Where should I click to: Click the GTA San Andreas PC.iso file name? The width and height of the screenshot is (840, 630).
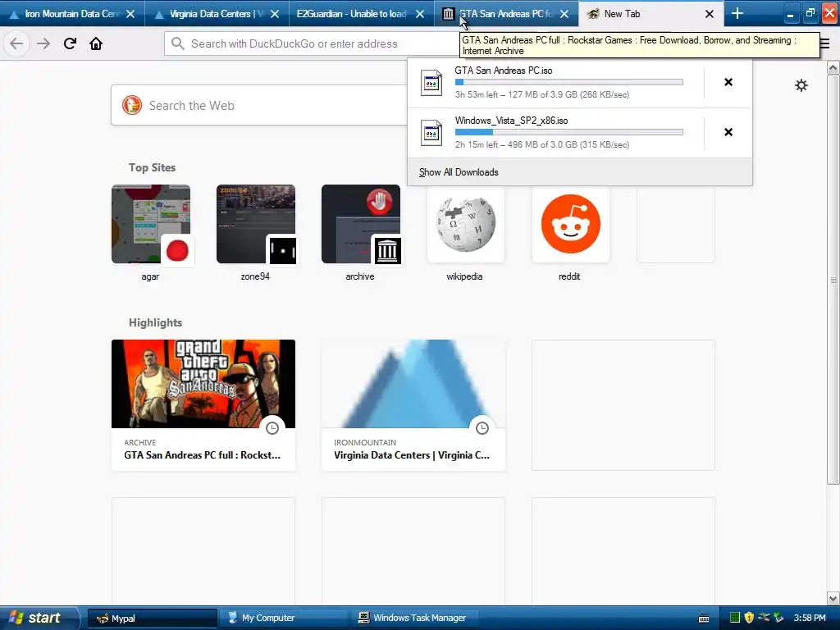(x=503, y=71)
